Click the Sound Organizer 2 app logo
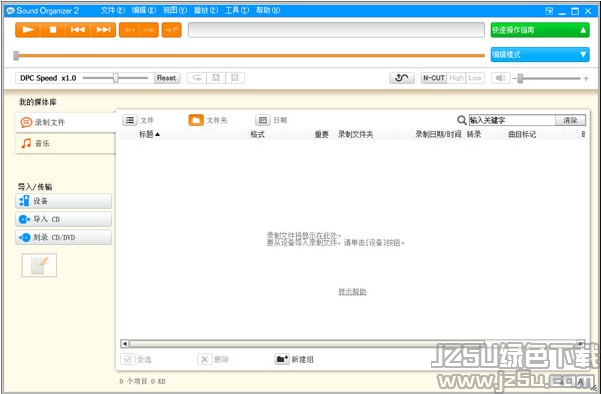The height and width of the screenshot is (394, 601). pyautogui.click(x=10, y=11)
